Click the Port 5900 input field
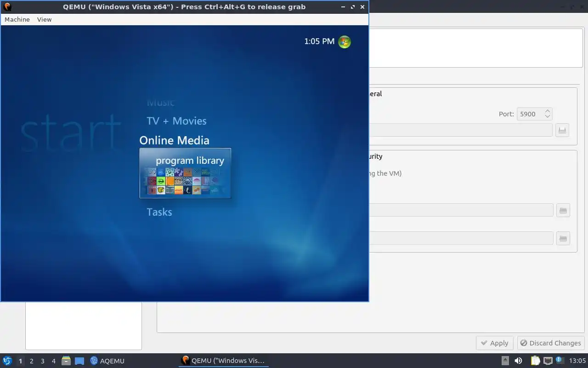The width and height of the screenshot is (588, 368). pyautogui.click(x=530, y=114)
